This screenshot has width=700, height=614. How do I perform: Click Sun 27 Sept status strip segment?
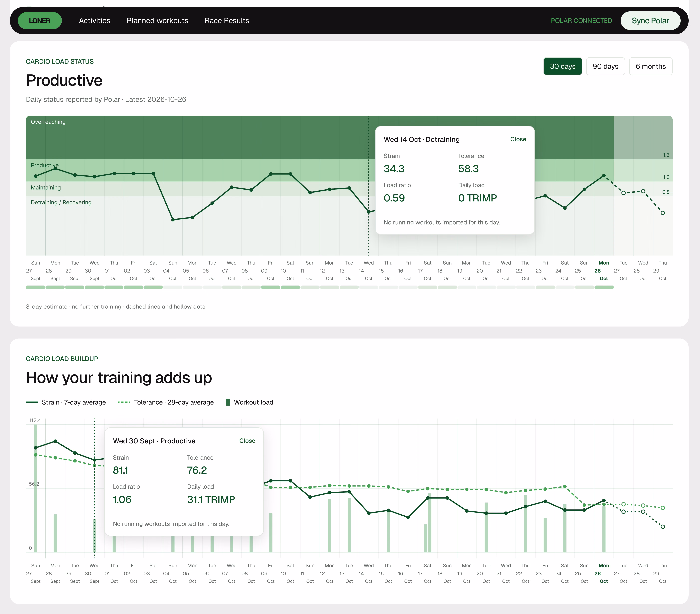36,287
